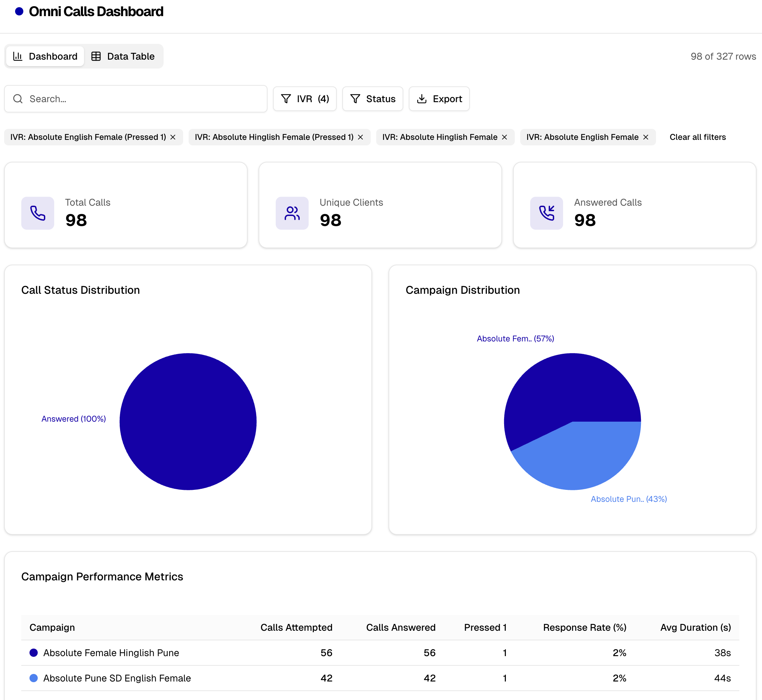Viewport: 762px width, 700px height.
Task: Remove the IVR: Absolute English Female filter chip
Action: coord(645,137)
